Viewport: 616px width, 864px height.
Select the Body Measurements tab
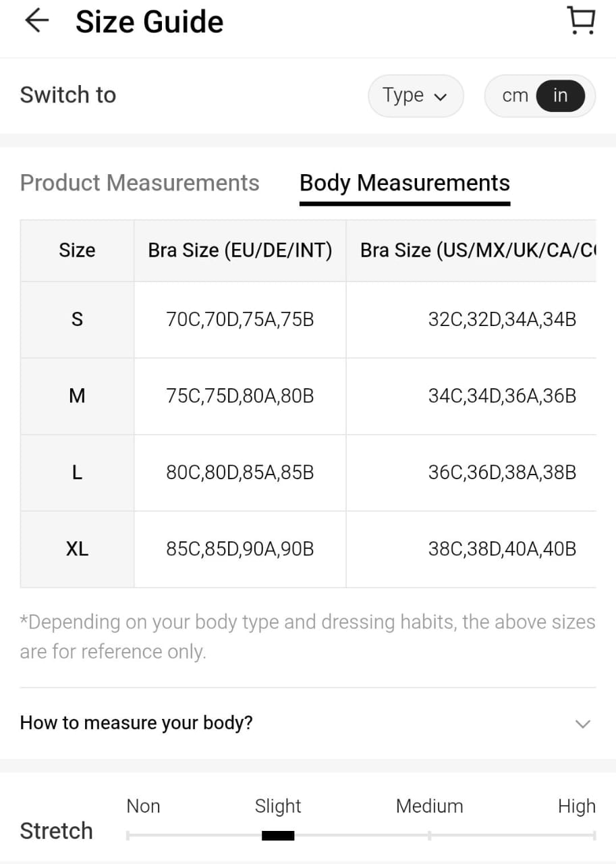(405, 183)
